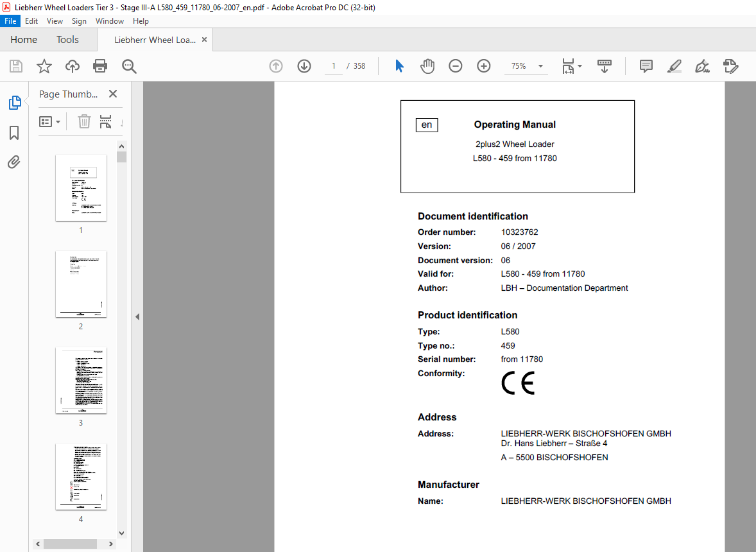
Task: Open the View menu
Action: tap(55, 21)
